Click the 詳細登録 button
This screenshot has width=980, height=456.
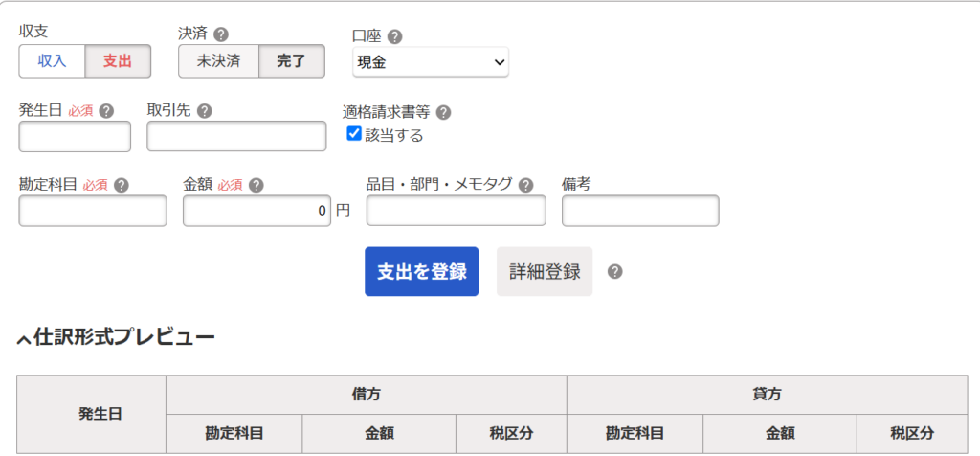[x=545, y=271]
